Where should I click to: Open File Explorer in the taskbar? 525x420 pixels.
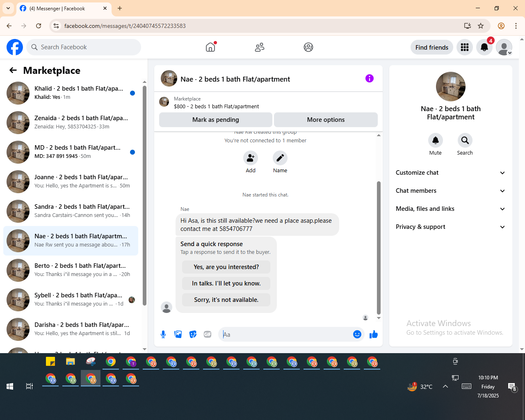pos(71,362)
